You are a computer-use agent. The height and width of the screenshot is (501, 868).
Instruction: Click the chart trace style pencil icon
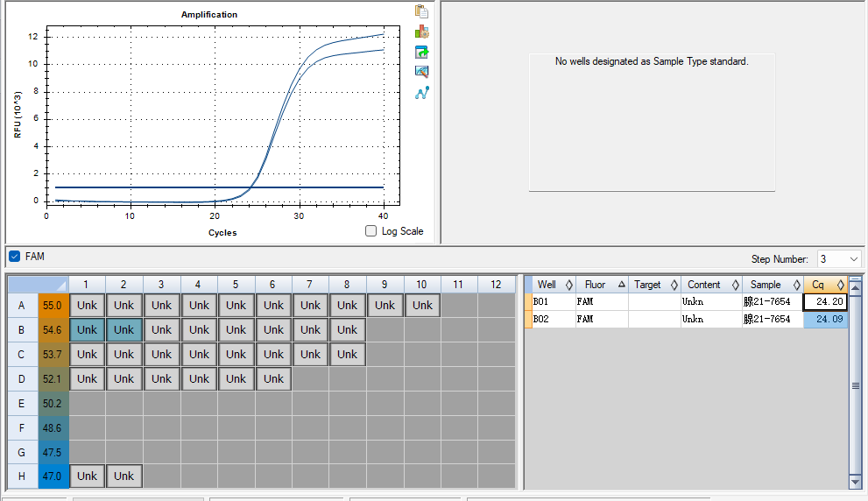point(422,72)
